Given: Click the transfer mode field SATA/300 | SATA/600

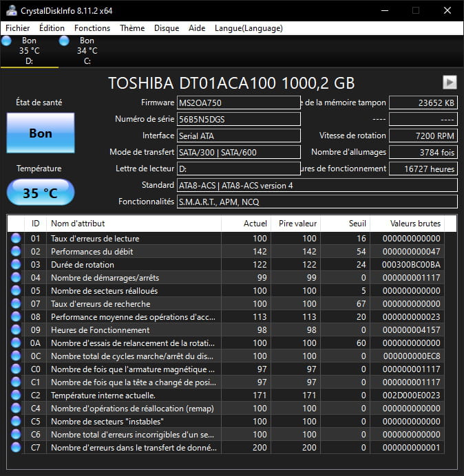Looking at the screenshot, I should click(239, 152).
